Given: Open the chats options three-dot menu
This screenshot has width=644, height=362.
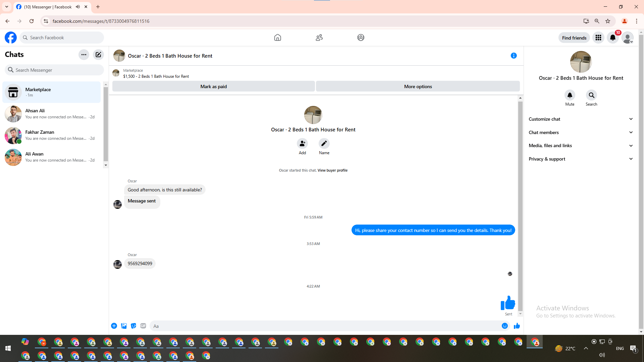Looking at the screenshot, I should 84,55.
